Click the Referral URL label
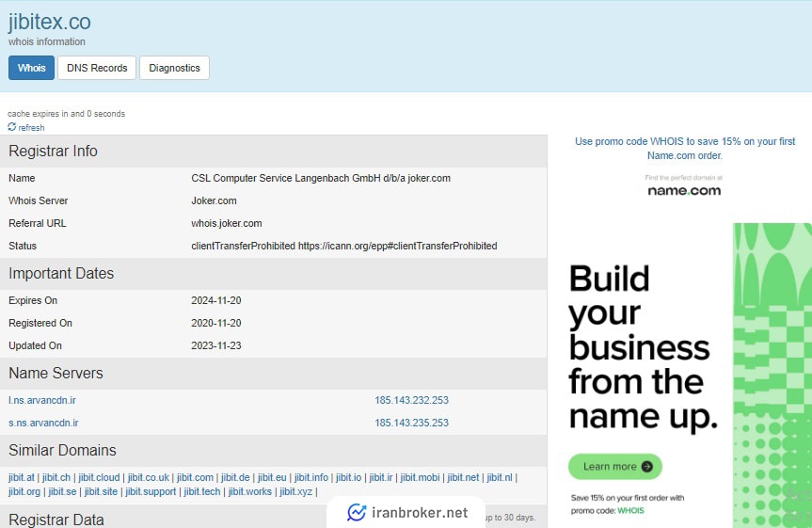812x528 pixels. point(38,223)
